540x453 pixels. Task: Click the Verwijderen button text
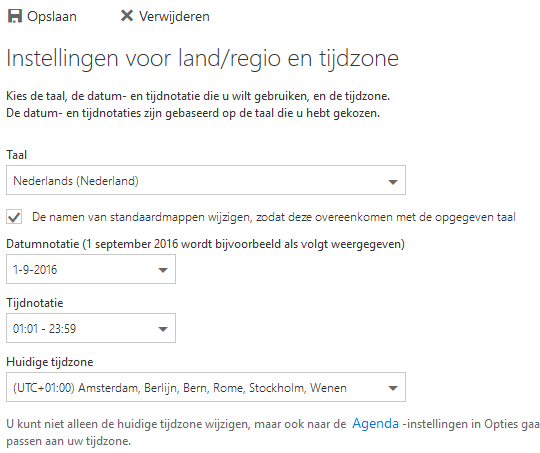[174, 17]
